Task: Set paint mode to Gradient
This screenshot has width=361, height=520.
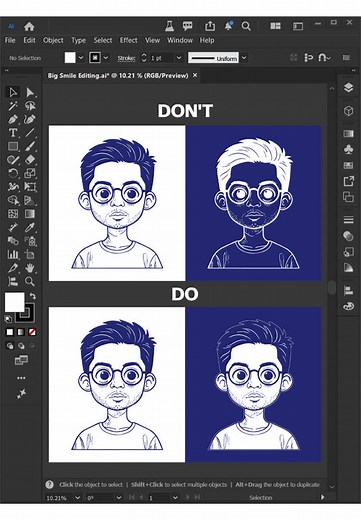Action: [x=21, y=332]
